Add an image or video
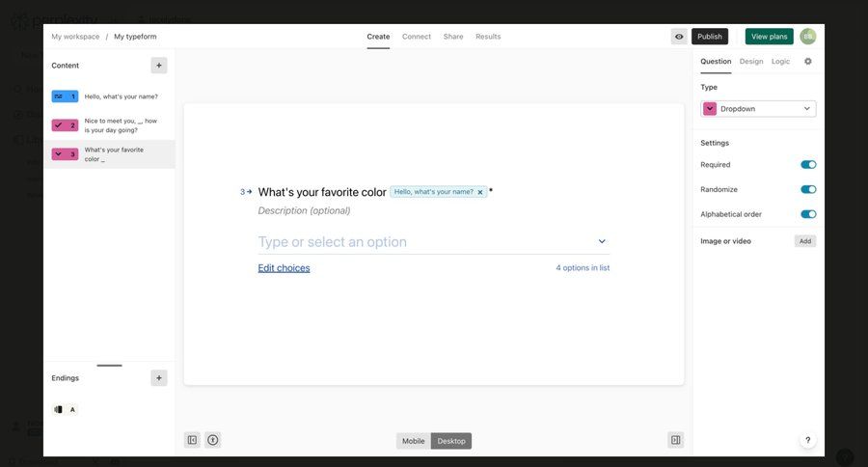The image size is (868, 467). pyautogui.click(x=805, y=241)
